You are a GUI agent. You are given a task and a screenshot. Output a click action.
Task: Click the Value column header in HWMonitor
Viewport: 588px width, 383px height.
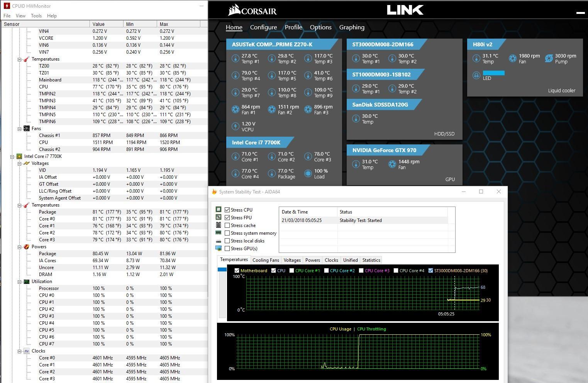[107, 24]
